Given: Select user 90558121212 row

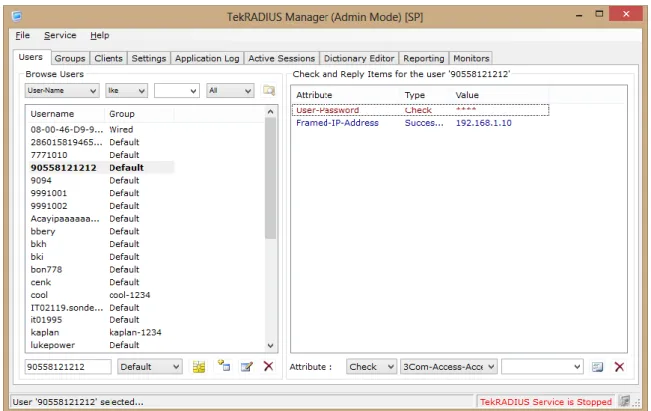Looking at the screenshot, I should [x=100, y=168].
